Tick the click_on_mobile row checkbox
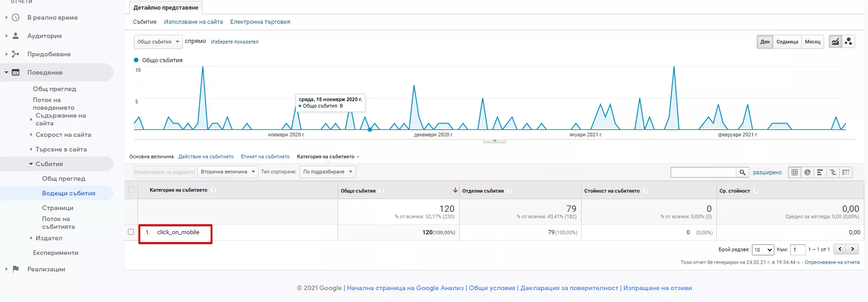The width and height of the screenshot is (868, 302). pos(131,232)
